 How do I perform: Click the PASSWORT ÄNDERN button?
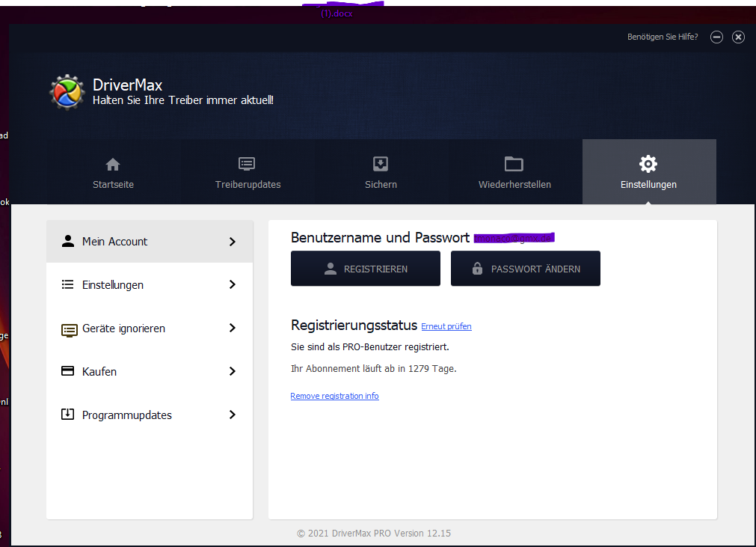[526, 268]
